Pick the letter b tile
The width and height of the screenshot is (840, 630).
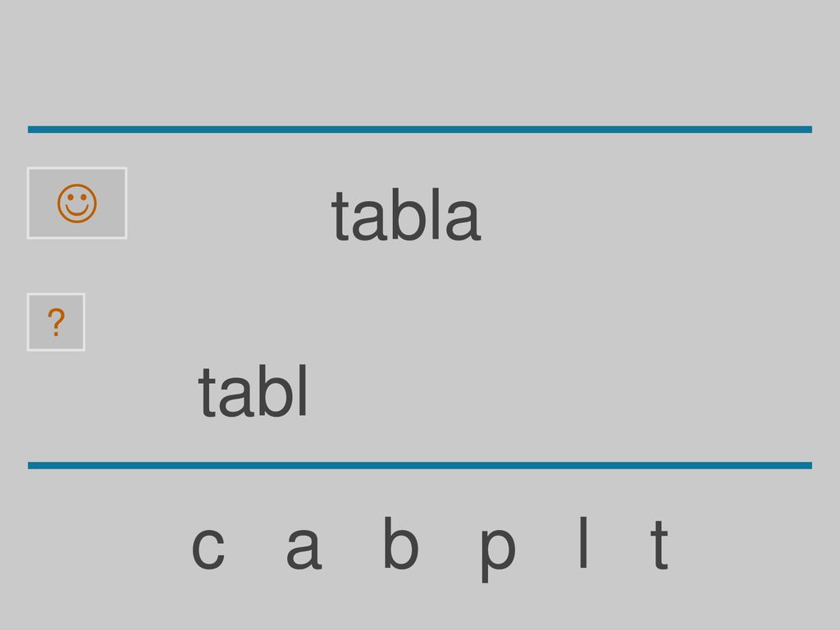click(x=400, y=542)
